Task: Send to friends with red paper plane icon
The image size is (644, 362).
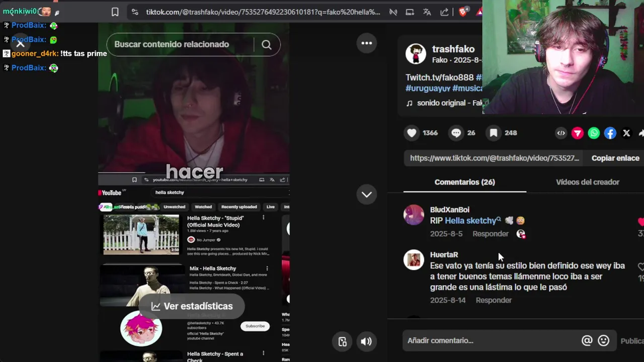Action: (x=578, y=133)
